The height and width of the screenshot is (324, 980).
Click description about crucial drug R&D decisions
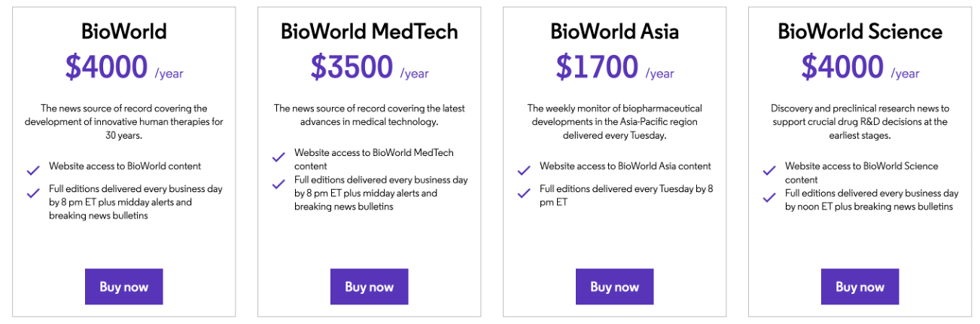click(x=860, y=122)
